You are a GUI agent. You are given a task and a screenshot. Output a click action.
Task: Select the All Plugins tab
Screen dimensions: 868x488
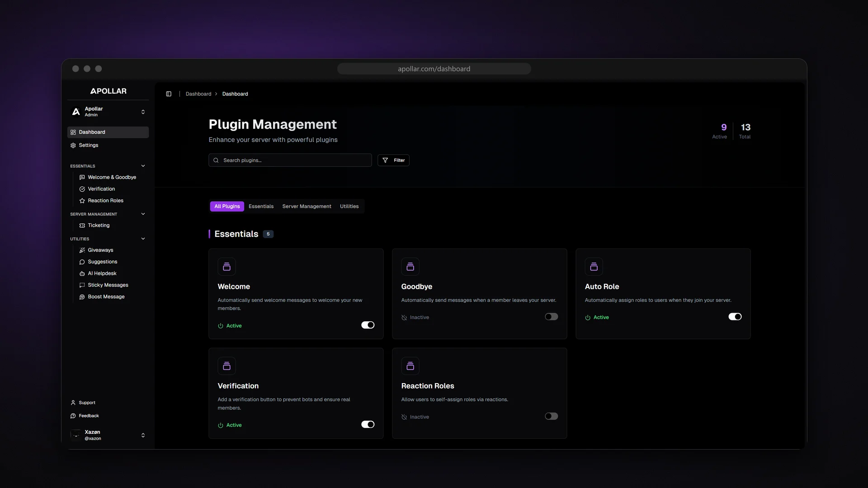(x=227, y=206)
